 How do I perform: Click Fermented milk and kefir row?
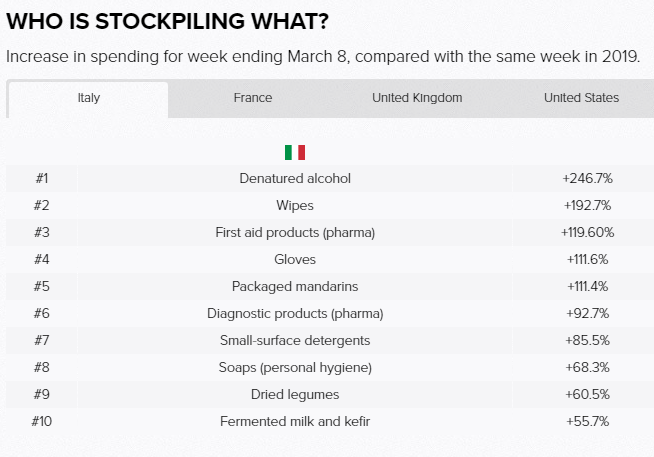[x=295, y=421]
